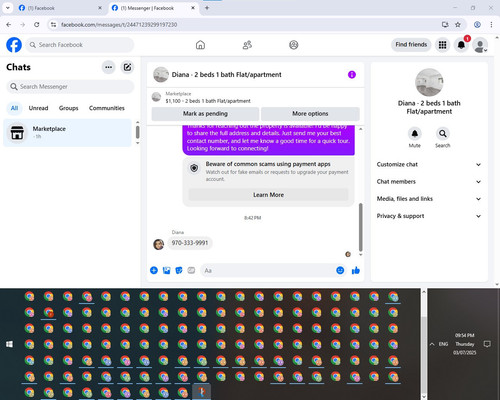Expand the Chat members section
The width and height of the screenshot is (500, 400).
(x=429, y=182)
